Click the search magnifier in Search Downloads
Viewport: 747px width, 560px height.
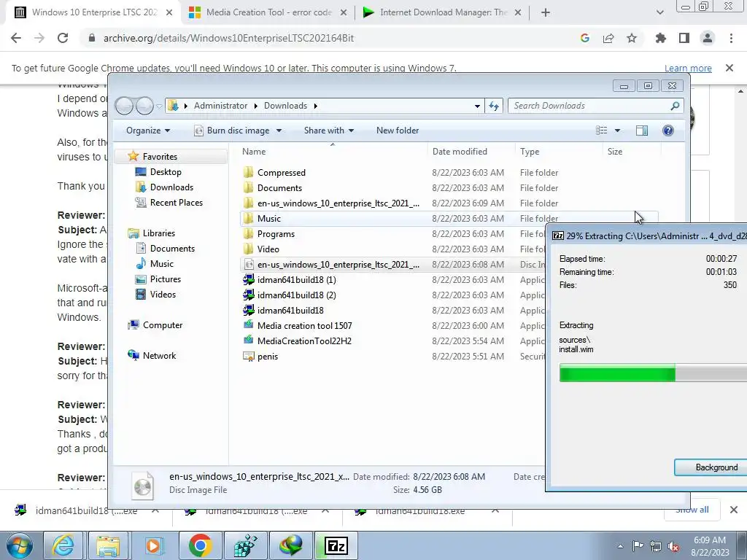675,106
